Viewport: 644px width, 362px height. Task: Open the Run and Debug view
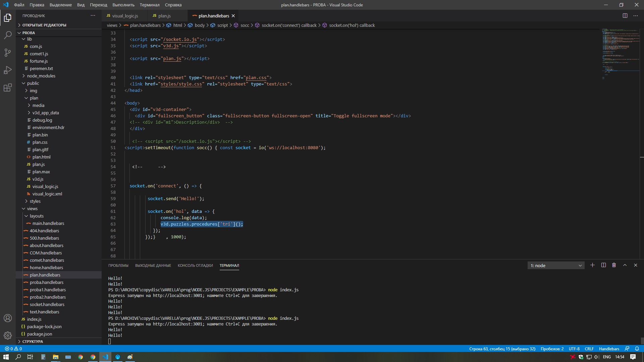(x=8, y=70)
